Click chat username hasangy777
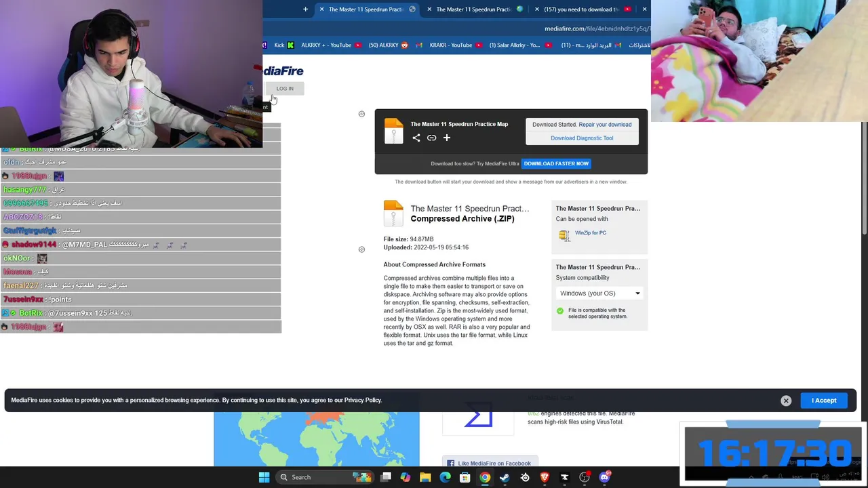868x488 pixels. click(x=24, y=189)
